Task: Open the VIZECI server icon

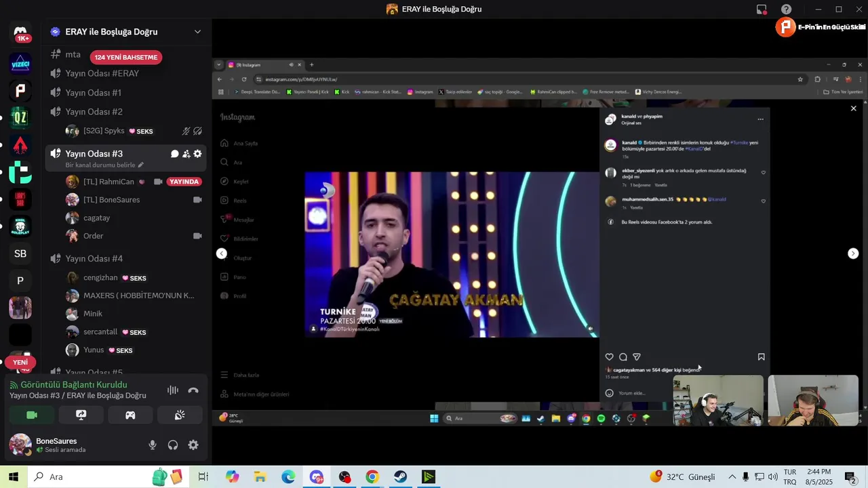Action: [20, 64]
